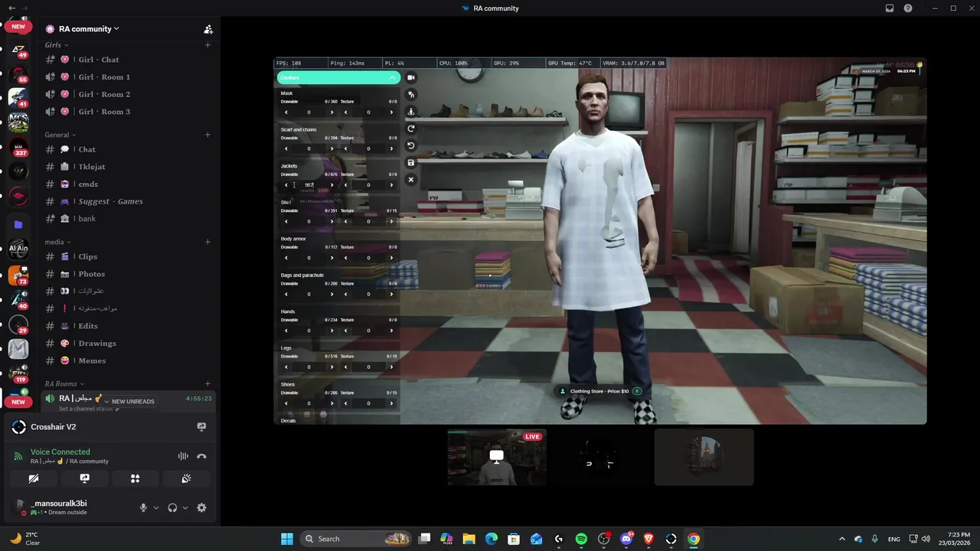This screenshot has width=980, height=551.
Task: Go back with Discord back arrow
Action: point(11,8)
